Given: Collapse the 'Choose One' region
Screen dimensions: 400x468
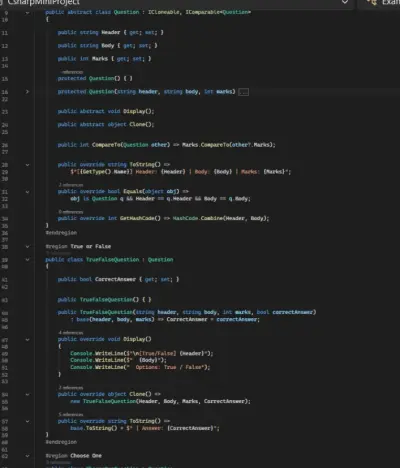Looking at the screenshot, I should pos(27,456).
